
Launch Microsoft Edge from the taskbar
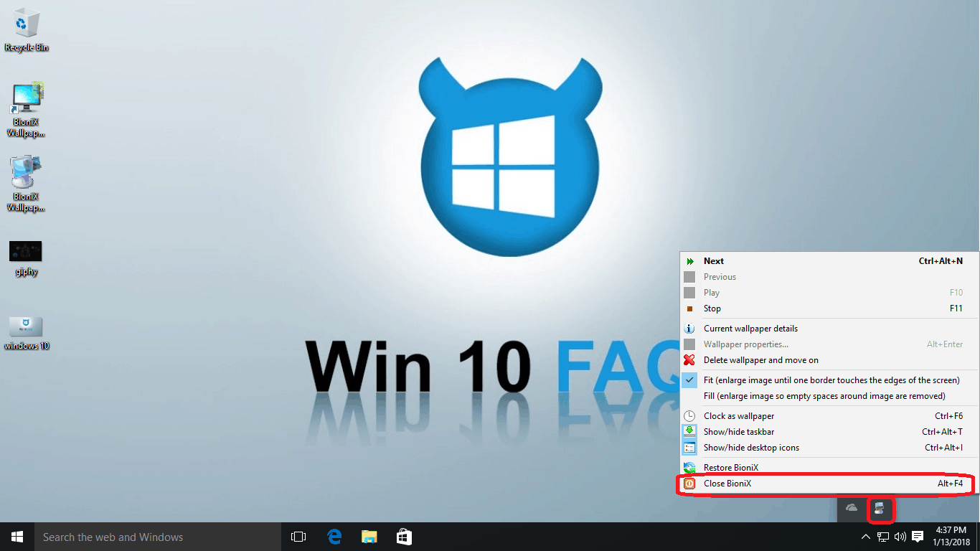click(x=334, y=537)
